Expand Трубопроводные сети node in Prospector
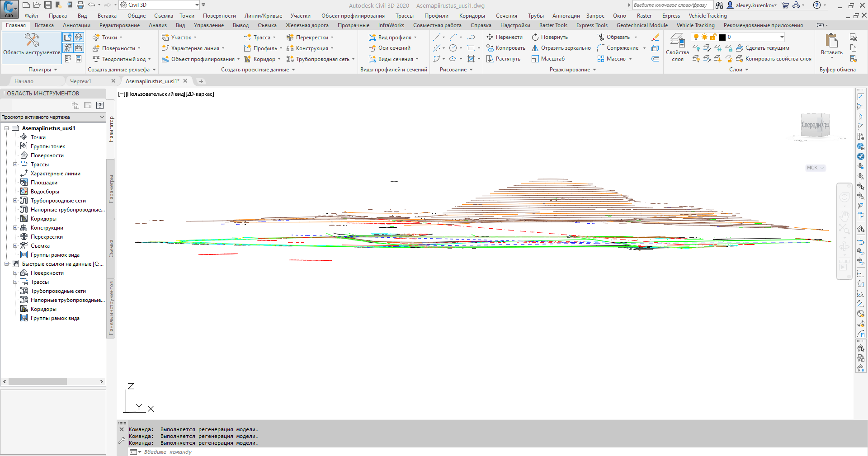Screen dimensions: 868x456 click(16, 200)
